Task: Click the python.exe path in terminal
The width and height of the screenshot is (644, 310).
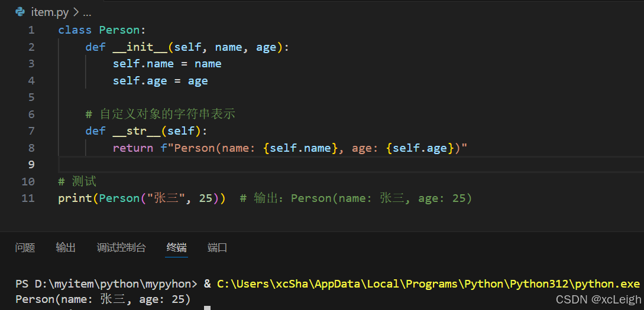Action: [x=428, y=283]
